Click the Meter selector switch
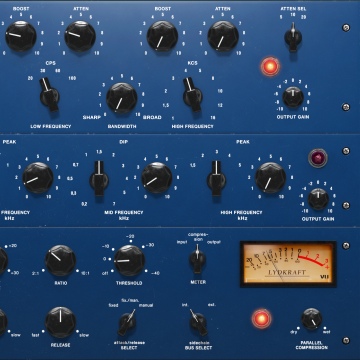This screenshot has height=360, width=360. 197,259
